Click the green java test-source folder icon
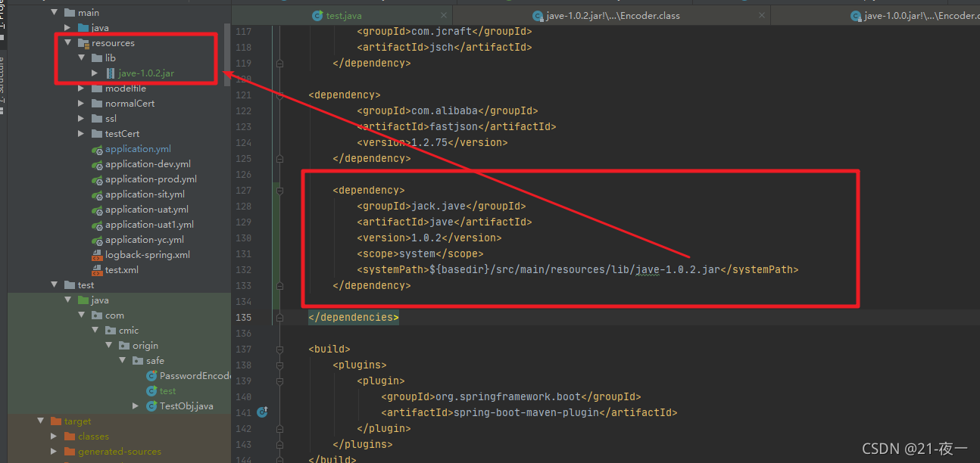This screenshot has width=980, height=463. [83, 300]
